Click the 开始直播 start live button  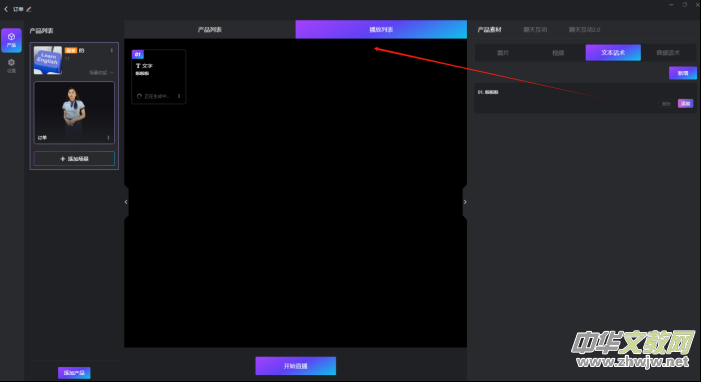tap(296, 366)
